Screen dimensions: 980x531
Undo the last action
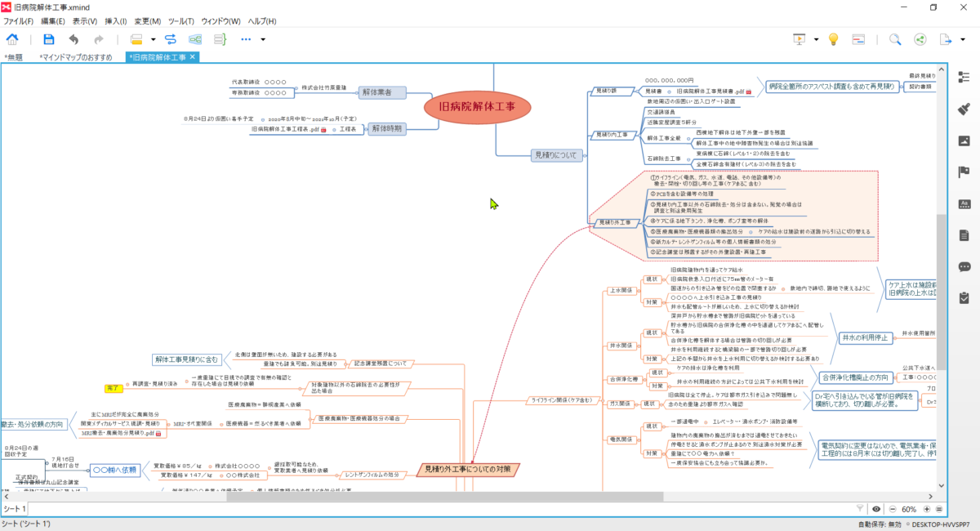point(73,39)
